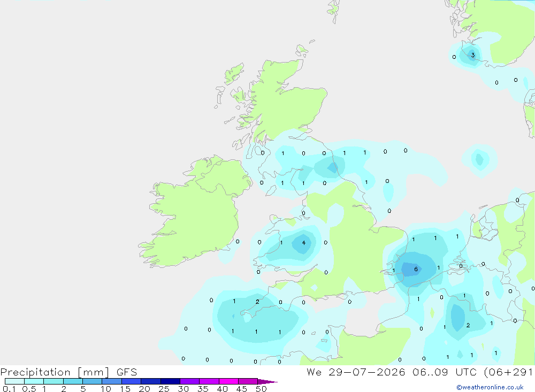Select the 1–2 mm legend color swatch
535x392 pixels.
point(53,381)
